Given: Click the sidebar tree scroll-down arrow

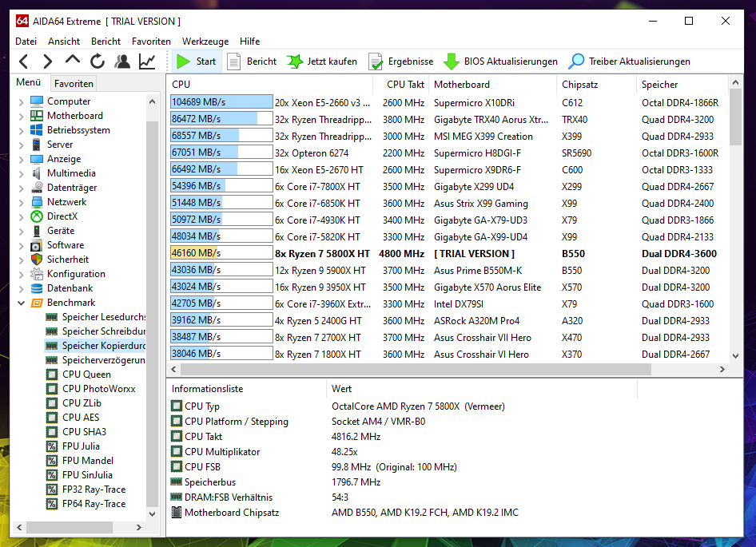Looking at the screenshot, I should click(152, 513).
